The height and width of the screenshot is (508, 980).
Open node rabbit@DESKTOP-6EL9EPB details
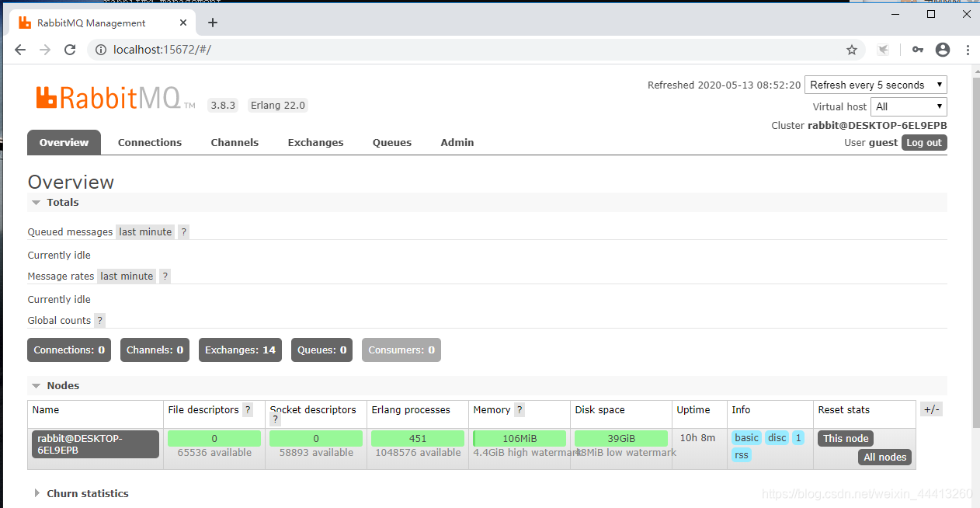click(96, 444)
